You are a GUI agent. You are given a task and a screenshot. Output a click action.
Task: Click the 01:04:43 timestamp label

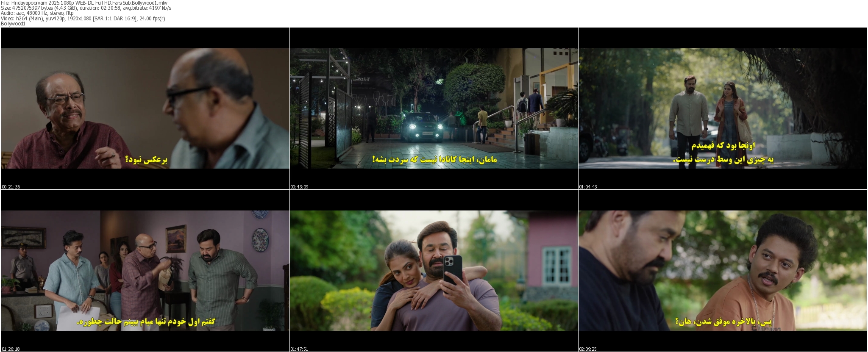click(x=588, y=187)
